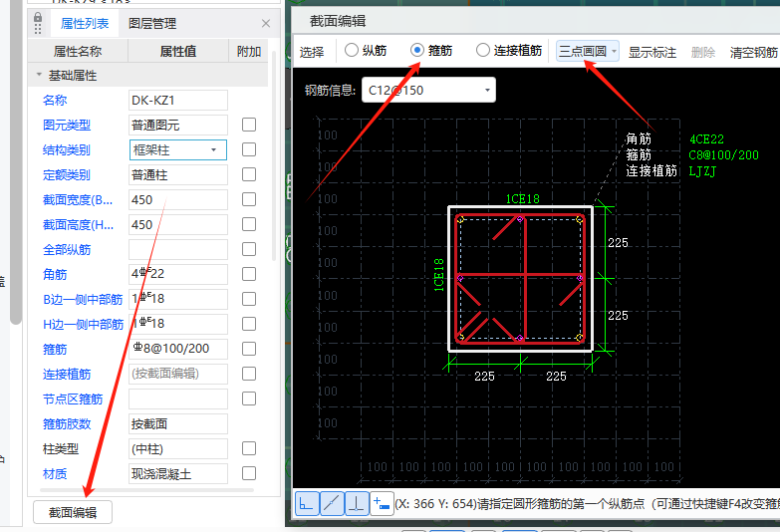
Task: Click the 连接植筋 (按截面编辑) field
Action: [x=178, y=374]
